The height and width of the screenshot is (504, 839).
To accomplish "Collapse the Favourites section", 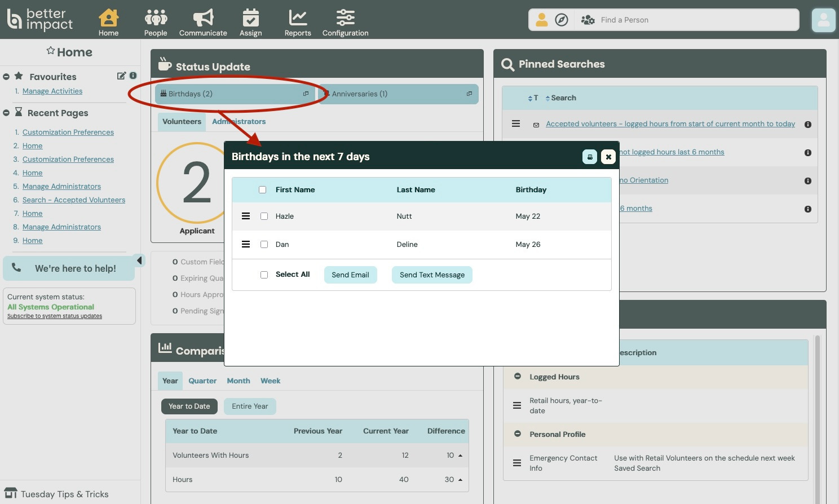I will [6, 77].
